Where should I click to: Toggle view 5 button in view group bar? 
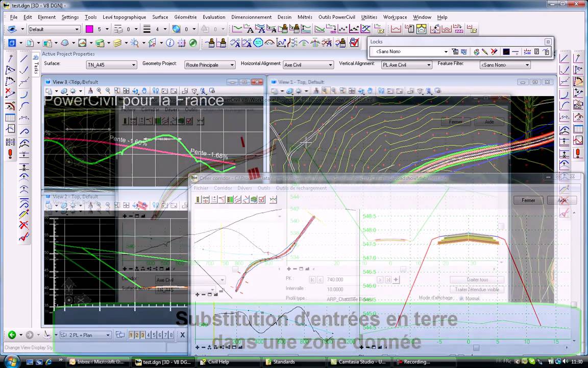click(154, 335)
